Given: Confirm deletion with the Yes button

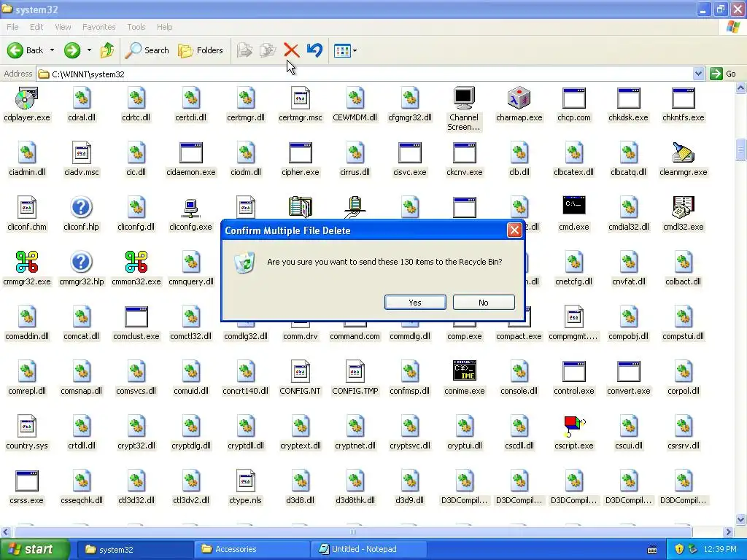Looking at the screenshot, I should click(415, 303).
